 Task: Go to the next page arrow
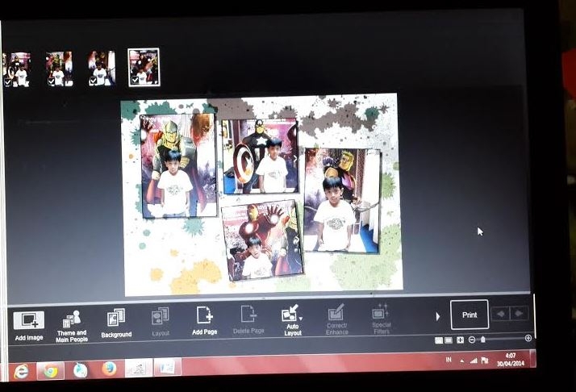coord(519,314)
